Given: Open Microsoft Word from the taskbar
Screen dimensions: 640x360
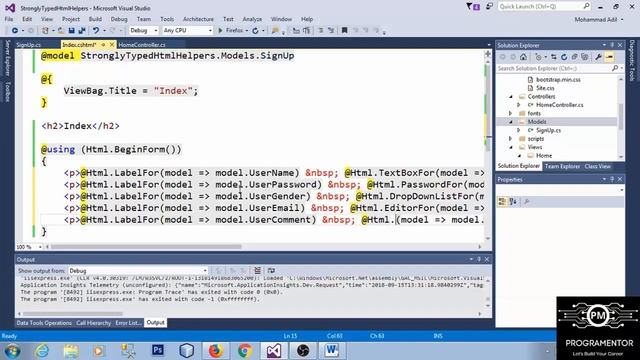Looking at the screenshot, I should point(331,351).
